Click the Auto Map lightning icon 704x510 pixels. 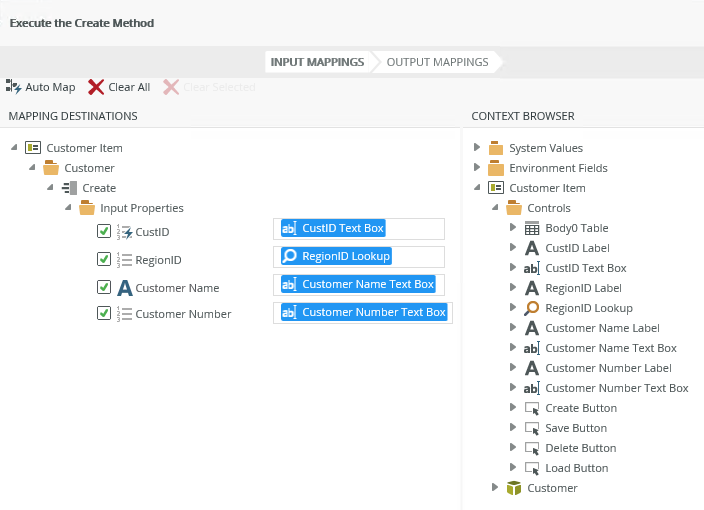click(x=14, y=87)
